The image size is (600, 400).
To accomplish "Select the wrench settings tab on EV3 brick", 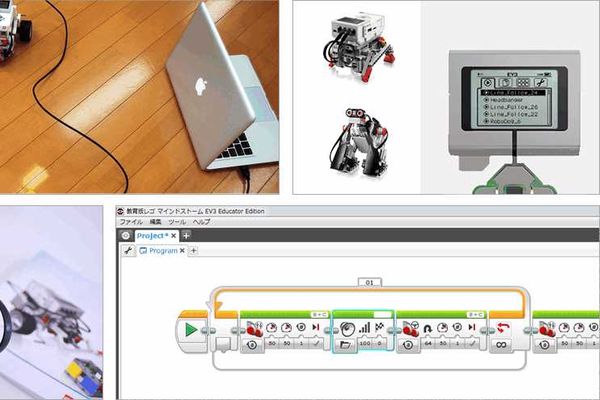I will pos(540,82).
